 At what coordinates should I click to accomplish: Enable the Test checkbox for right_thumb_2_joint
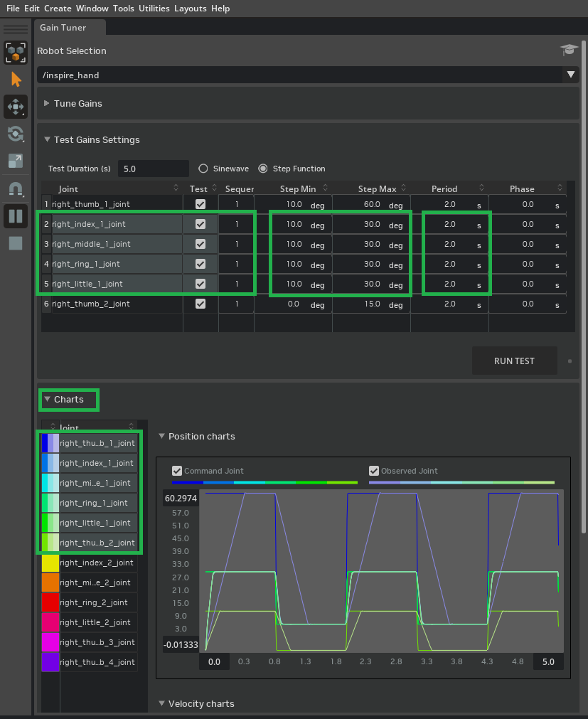coord(200,304)
